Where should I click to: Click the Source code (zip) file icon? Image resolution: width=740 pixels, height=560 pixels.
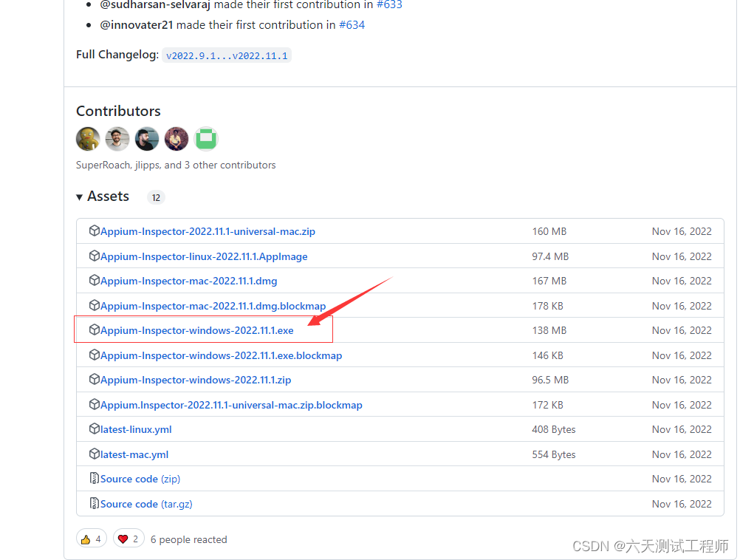click(95, 479)
